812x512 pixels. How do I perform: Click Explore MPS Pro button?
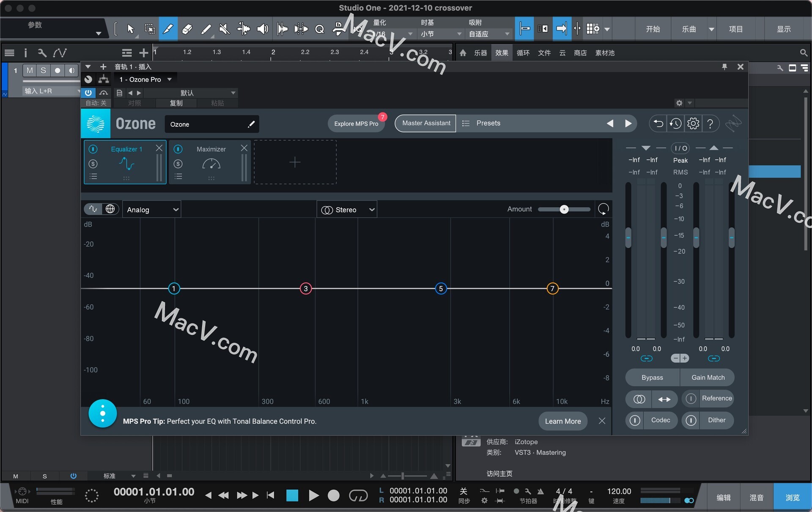(x=356, y=123)
